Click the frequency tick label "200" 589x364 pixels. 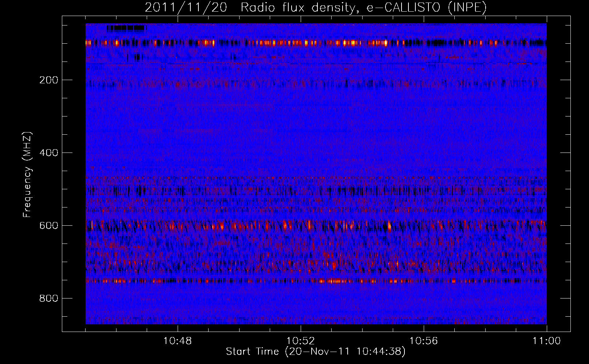click(x=49, y=80)
